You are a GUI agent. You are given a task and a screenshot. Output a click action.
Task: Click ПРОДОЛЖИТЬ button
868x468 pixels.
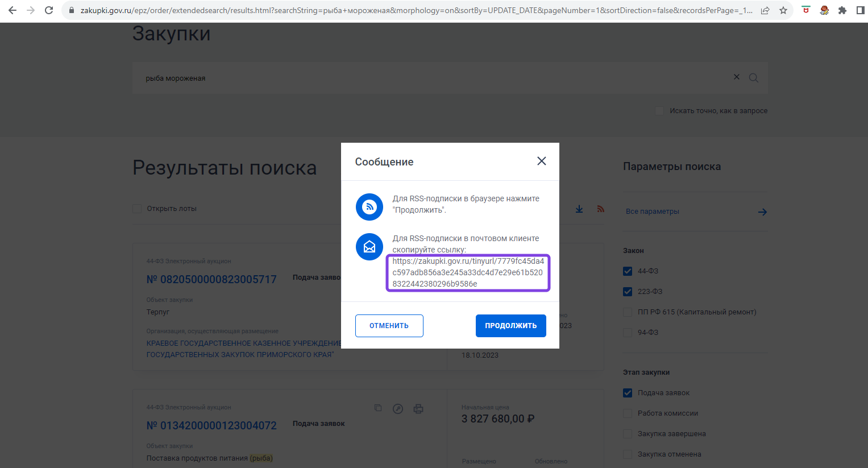511,326
